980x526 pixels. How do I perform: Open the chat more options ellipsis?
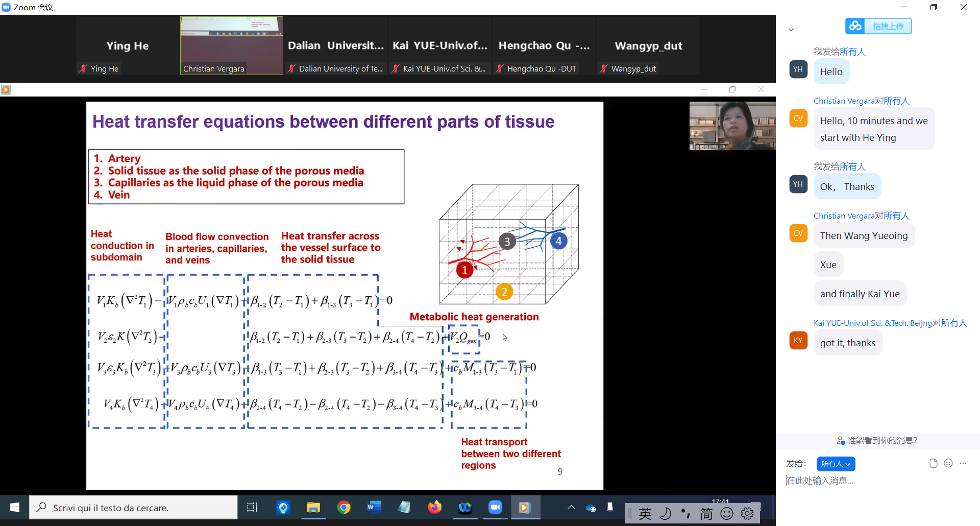coord(963,463)
